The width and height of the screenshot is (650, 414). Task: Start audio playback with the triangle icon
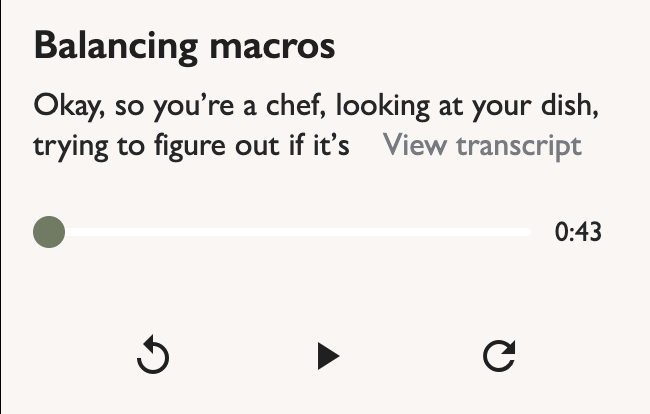coord(327,356)
